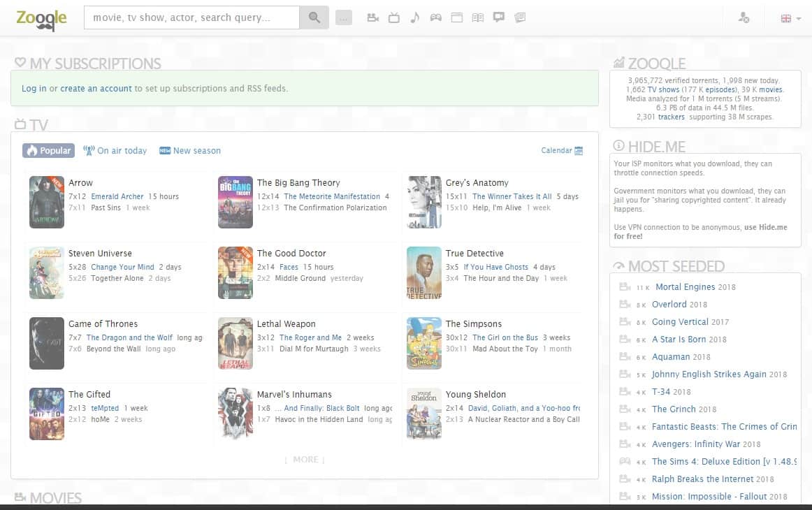Open episode The Roger and Me
Screen dimensions: 812x510
[x=311, y=337]
